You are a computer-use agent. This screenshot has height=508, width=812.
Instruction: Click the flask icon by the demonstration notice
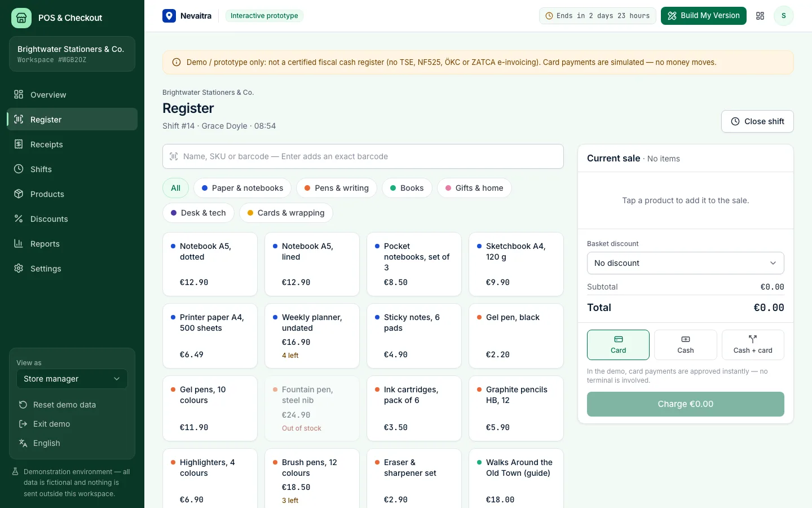16,471
